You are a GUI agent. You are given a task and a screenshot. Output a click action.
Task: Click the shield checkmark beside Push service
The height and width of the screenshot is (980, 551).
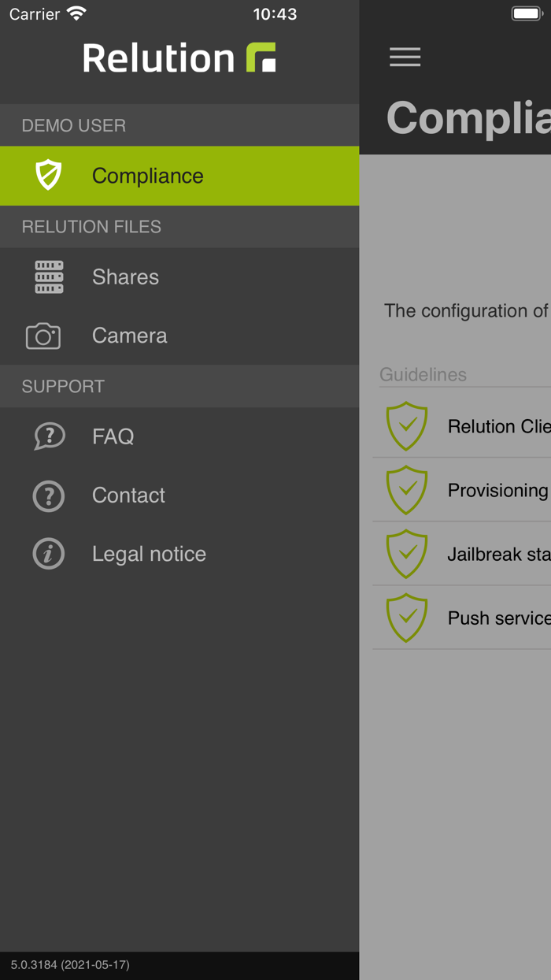click(x=407, y=618)
